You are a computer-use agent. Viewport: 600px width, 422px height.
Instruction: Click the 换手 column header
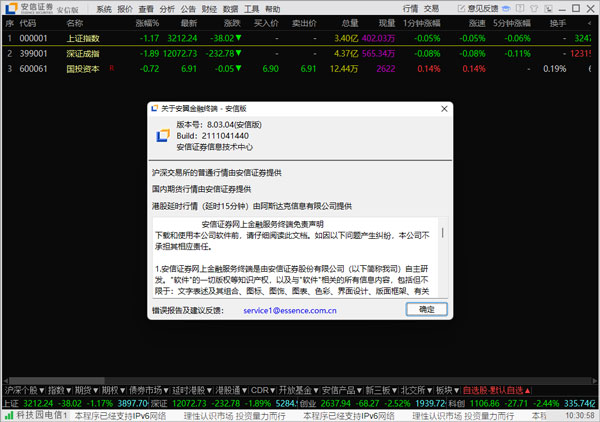[558, 23]
